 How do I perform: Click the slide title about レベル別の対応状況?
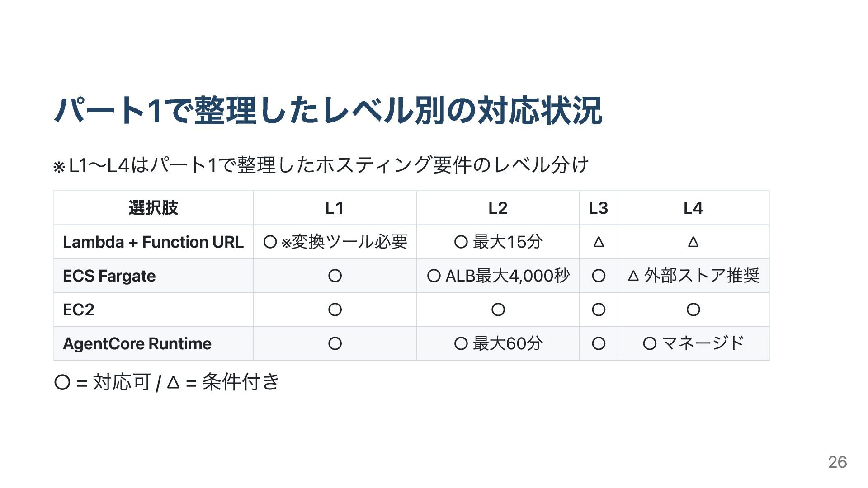[x=328, y=110]
